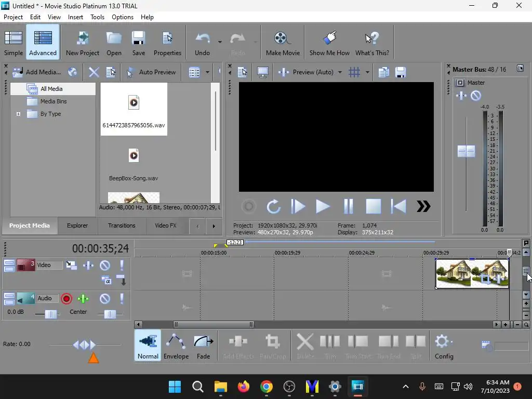Viewport: 532px width, 399px height.
Task: Mute the Video track
Action: tap(105, 265)
